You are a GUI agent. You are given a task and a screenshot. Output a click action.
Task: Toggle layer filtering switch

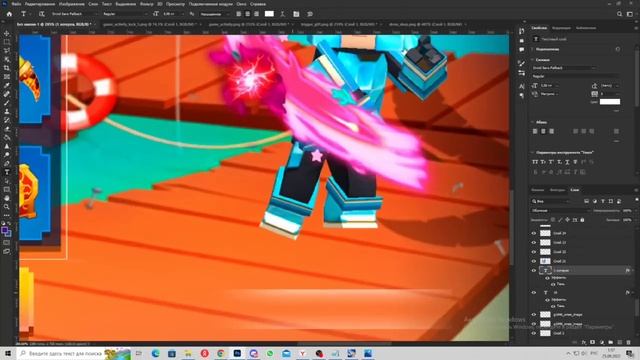636,200
